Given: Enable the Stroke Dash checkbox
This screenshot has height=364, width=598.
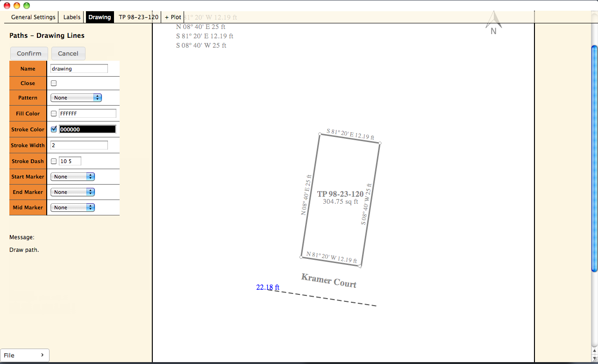Looking at the screenshot, I should pos(53,161).
